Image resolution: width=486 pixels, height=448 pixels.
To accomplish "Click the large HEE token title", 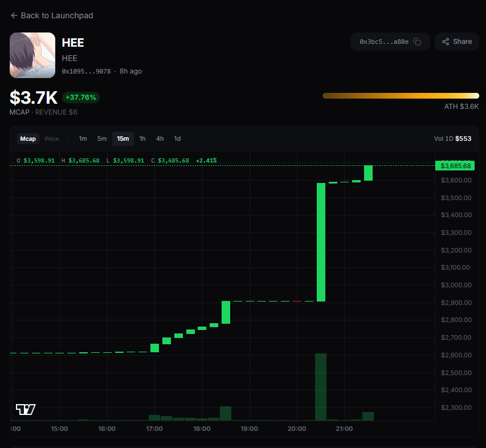I will pyautogui.click(x=73, y=43).
